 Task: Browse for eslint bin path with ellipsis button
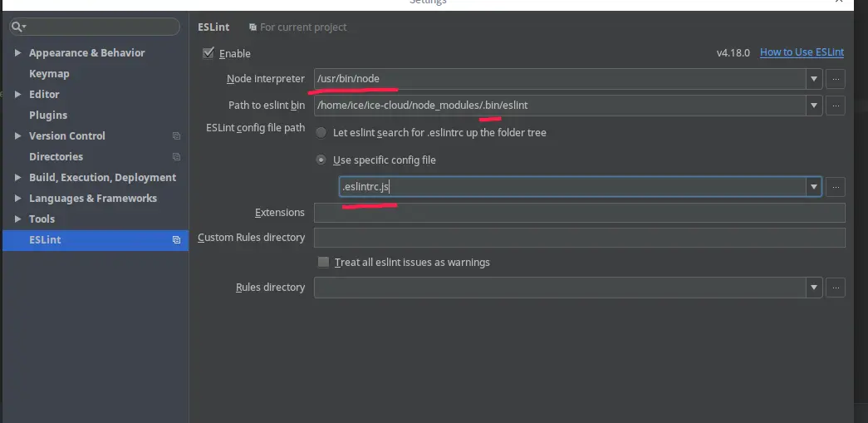836,106
